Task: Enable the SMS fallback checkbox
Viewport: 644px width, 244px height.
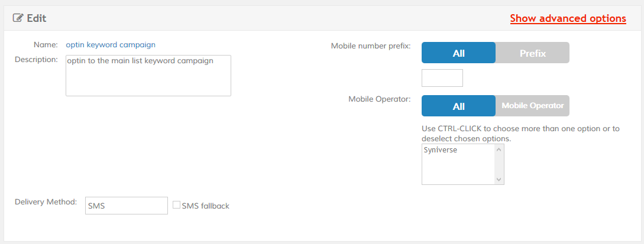Action: coord(176,205)
